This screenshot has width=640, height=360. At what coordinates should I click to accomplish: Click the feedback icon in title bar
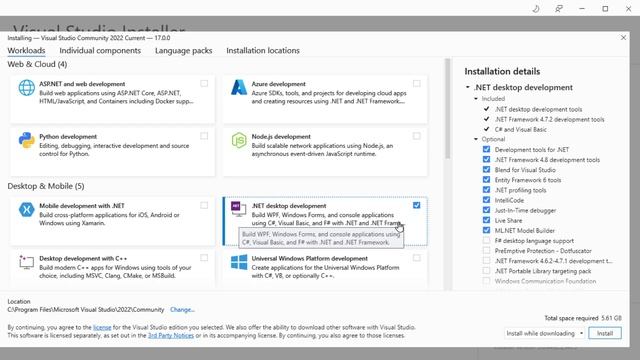tap(559, 9)
